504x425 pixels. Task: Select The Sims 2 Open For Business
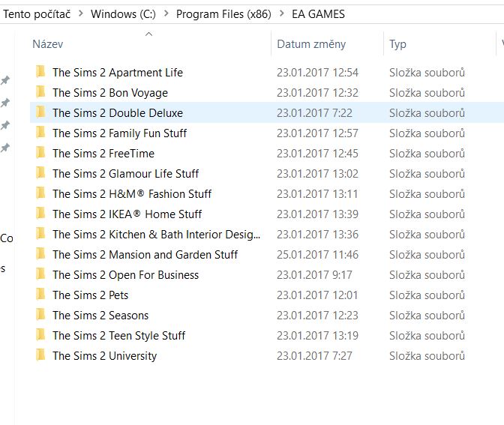tap(125, 275)
